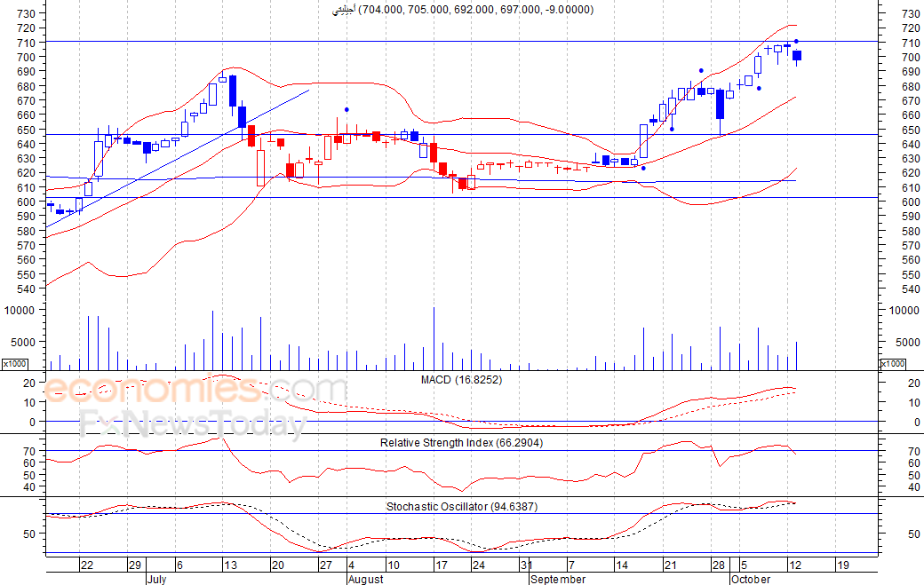Image resolution: width=924 pixels, height=585 pixels.
Task: Select the Stochastic Oscillator (94.6387) label
Action: click(461, 506)
